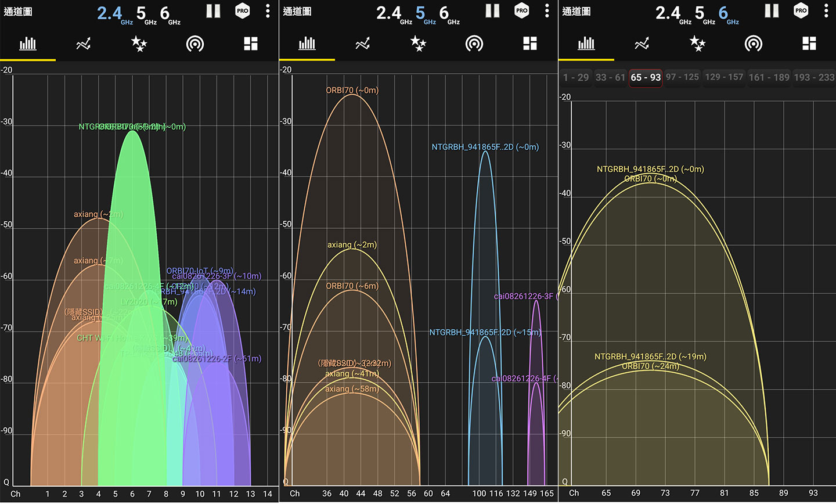This screenshot has height=504, width=836.
Task: Open the time graph tab icon in the 2.4 GHz view
Action: (84, 44)
